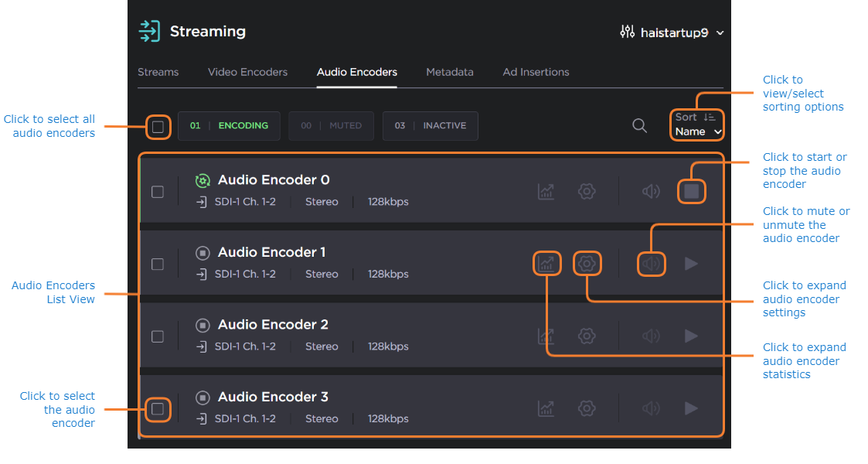Open settings gear for Audio Encoder 0
Screen dimensions: 868x464
[x=587, y=191]
